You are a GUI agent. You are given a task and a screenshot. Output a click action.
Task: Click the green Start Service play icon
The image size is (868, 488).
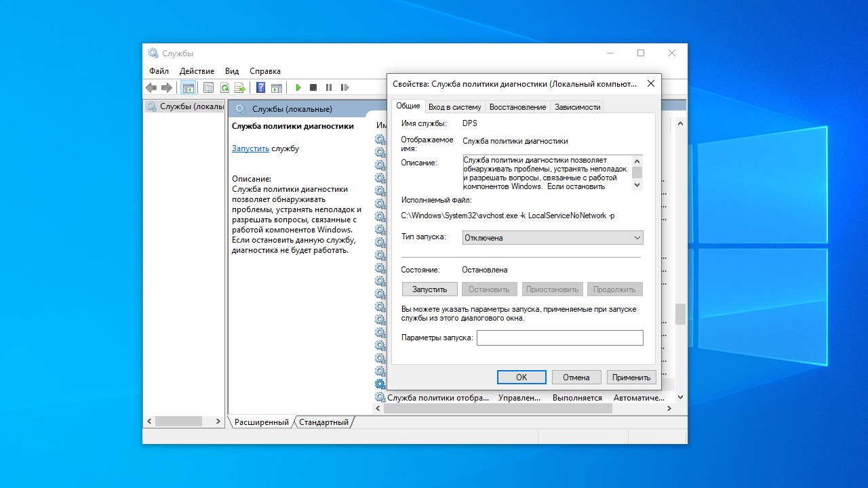298,87
